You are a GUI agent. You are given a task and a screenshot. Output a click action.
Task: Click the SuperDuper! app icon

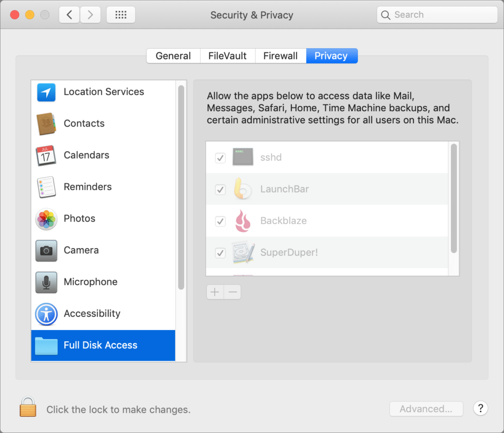tap(243, 253)
